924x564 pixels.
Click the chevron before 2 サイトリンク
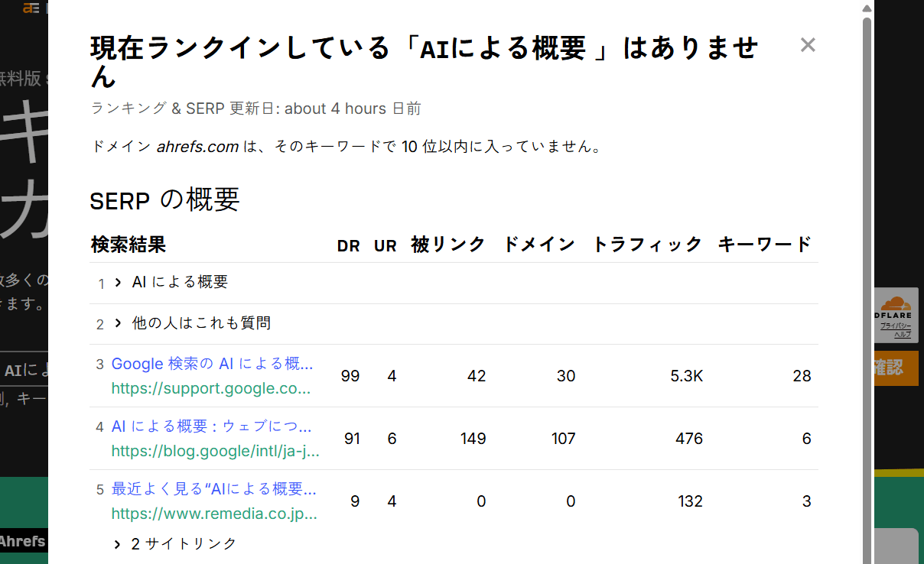pos(116,543)
